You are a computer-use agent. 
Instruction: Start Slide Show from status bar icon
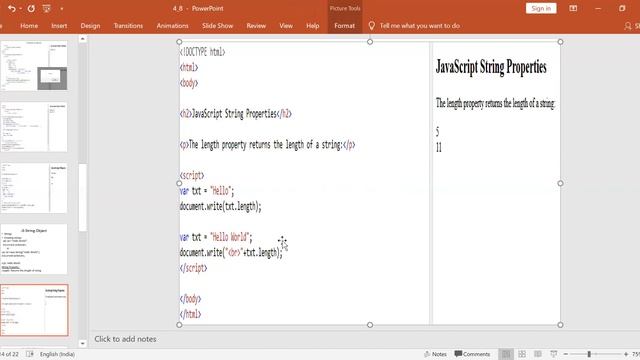tap(554, 354)
